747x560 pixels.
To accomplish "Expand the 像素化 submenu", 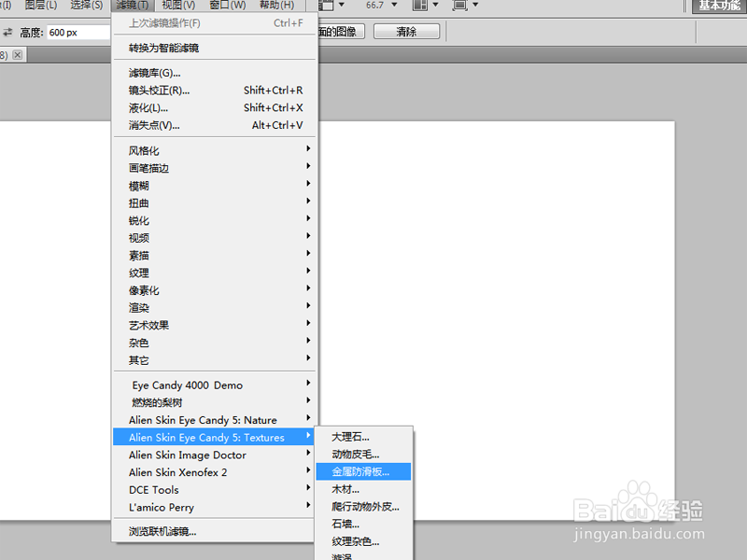I will pyautogui.click(x=215, y=290).
